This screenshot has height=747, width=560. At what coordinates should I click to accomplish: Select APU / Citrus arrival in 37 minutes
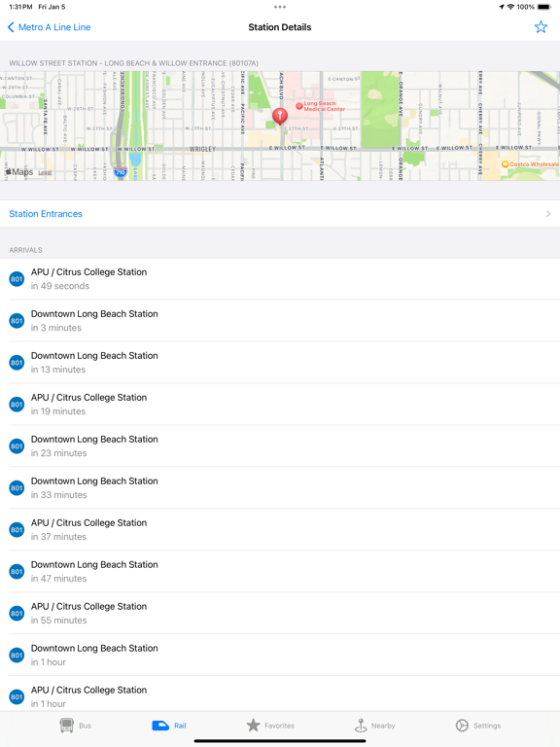280,530
